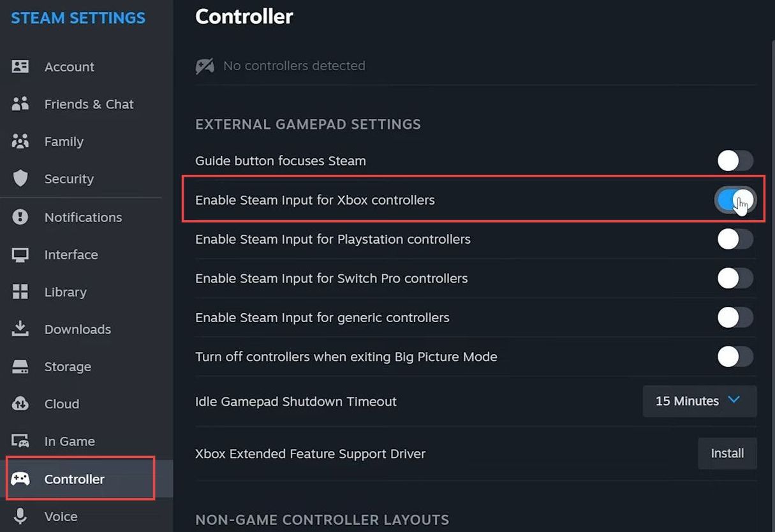775x532 pixels.
Task: Select the Notifications icon
Action: 19,217
